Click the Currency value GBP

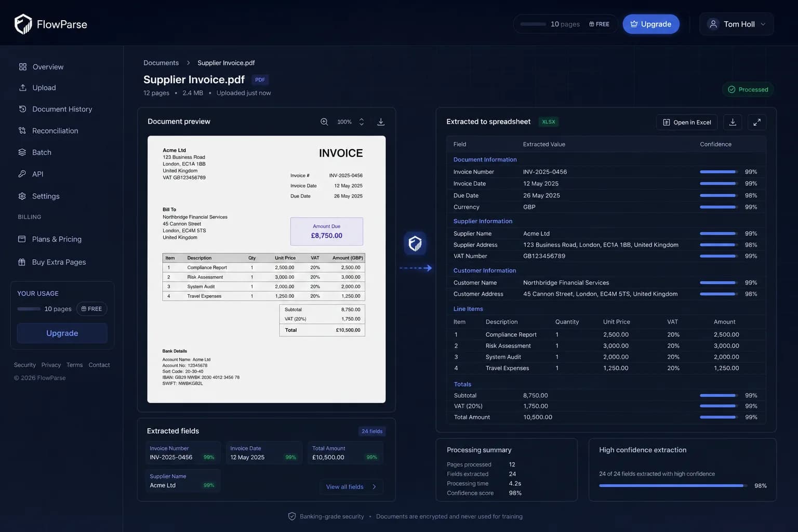tap(529, 207)
